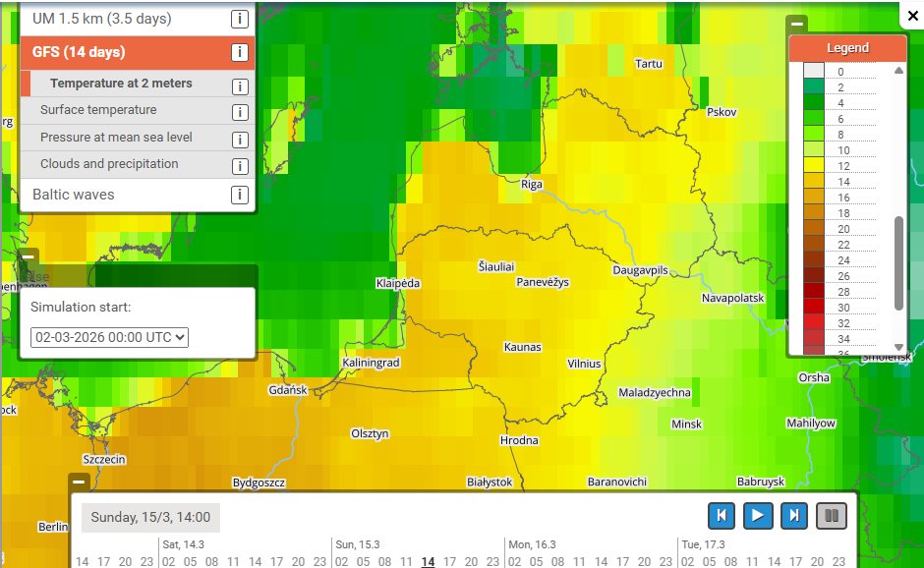
Task: Open info icon beside Surface temperature
Action: pyautogui.click(x=240, y=112)
